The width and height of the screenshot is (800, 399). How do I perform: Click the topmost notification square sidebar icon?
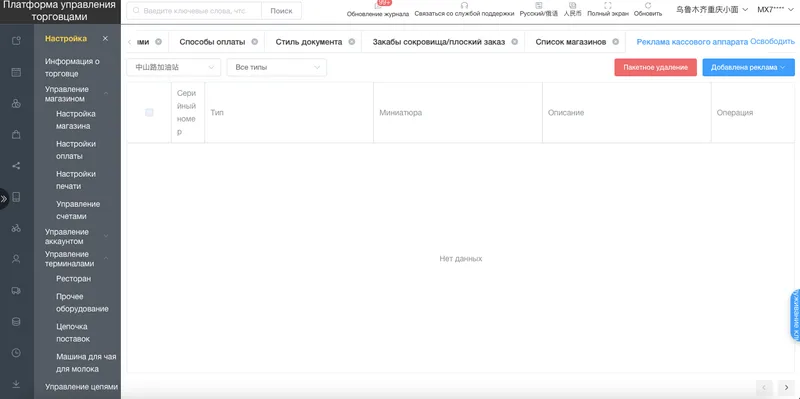click(16, 41)
